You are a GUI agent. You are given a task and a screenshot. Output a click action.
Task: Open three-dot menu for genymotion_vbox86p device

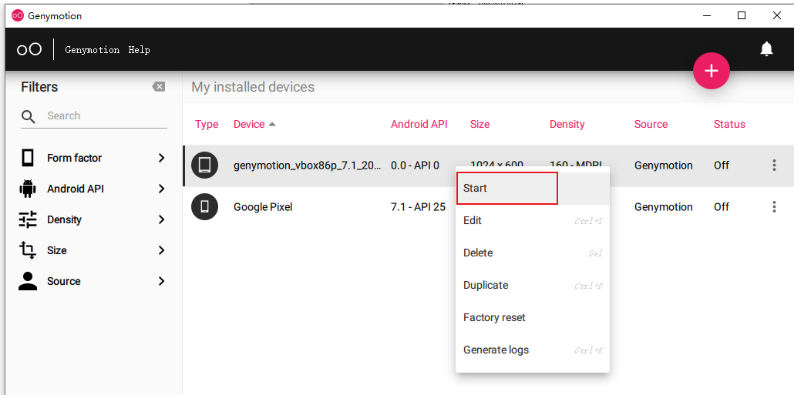tap(774, 165)
